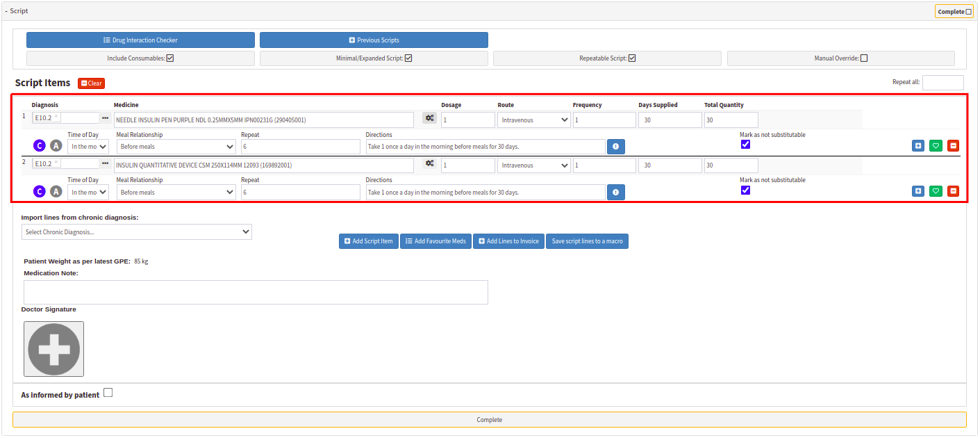Screen dimensions: 980x438
Task: Click Save script lines to a macro
Action: coord(587,241)
